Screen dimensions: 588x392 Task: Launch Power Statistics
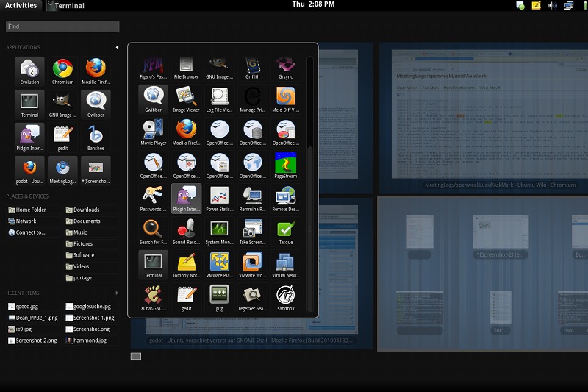pyautogui.click(x=219, y=198)
